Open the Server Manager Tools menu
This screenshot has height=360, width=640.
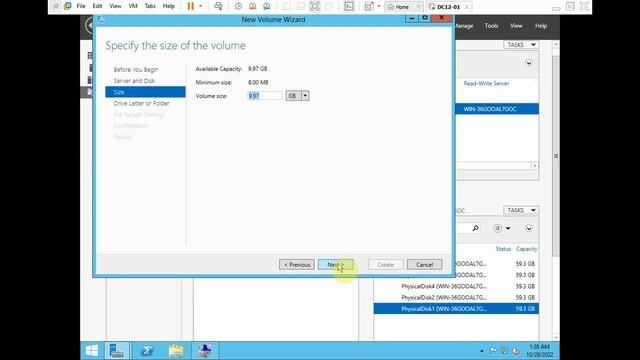tap(491, 26)
